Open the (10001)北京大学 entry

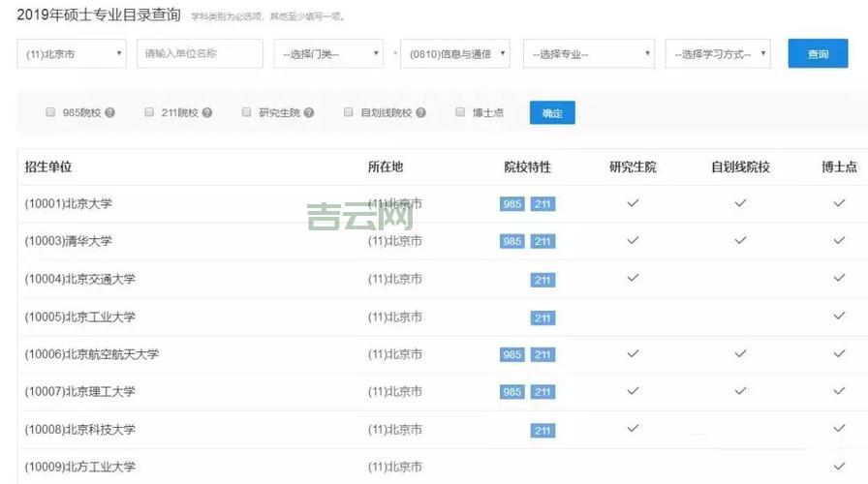[x=68, y=203]
